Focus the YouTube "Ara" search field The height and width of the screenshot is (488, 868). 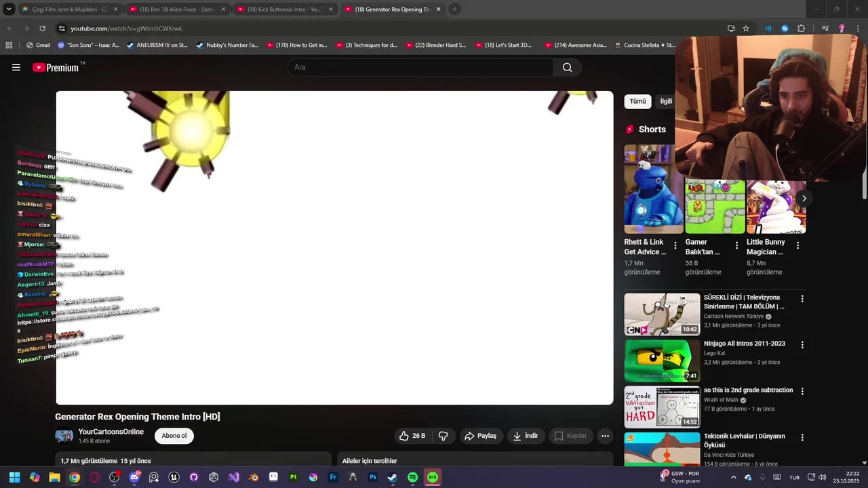[420, 67]
